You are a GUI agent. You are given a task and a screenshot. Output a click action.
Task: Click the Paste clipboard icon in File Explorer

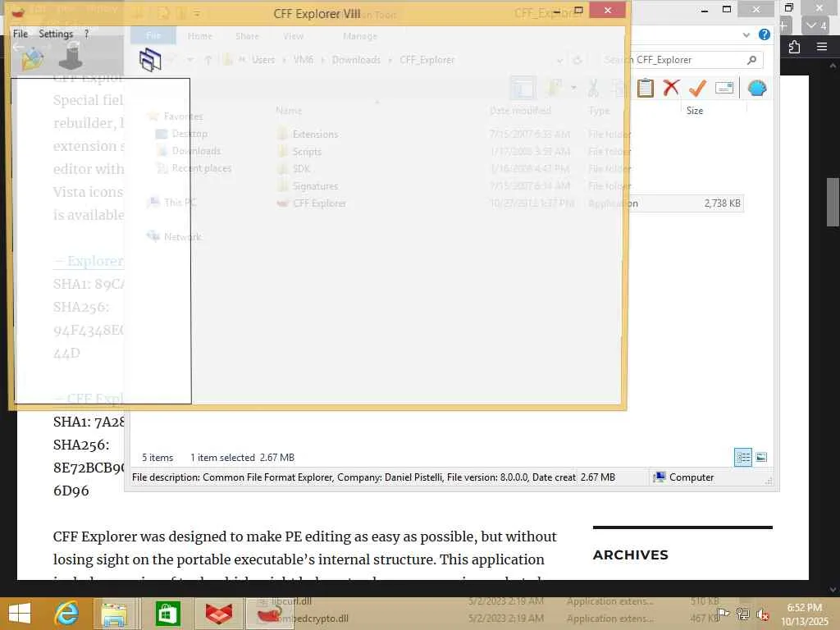646,88
